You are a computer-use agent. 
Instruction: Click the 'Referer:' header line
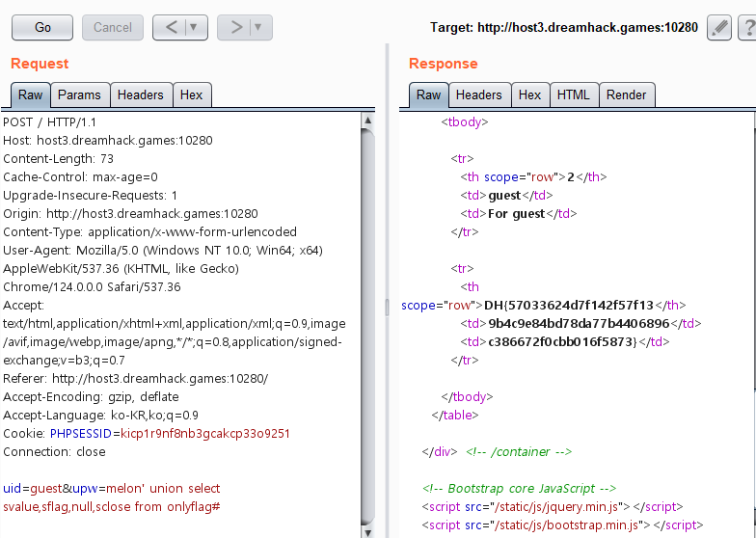(135, 378)
